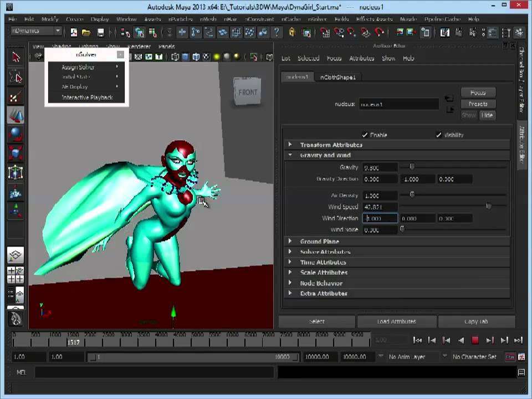Click the open scene folder icon

pyautogui.click(x=86, y=32)
